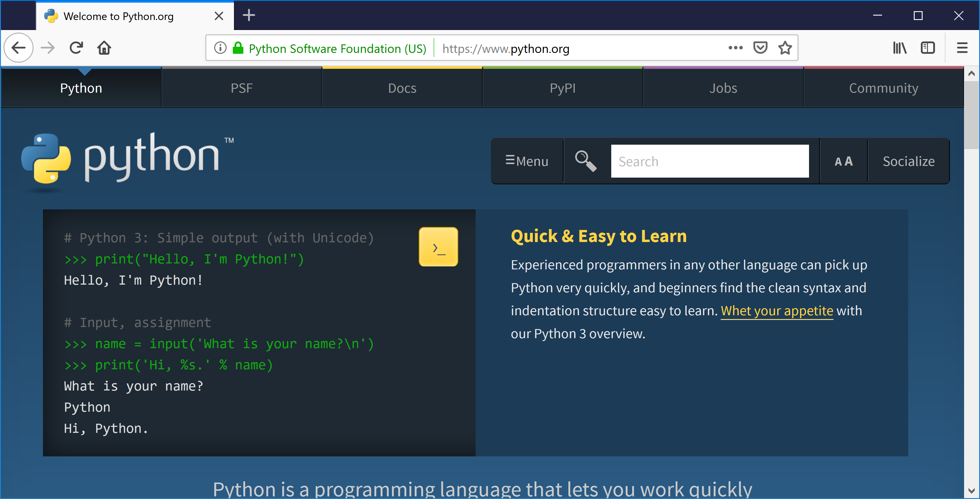Click the output text 'Hi, Python.'
The height and width of the screenshot is (499, 980).
tap(106, 428)
